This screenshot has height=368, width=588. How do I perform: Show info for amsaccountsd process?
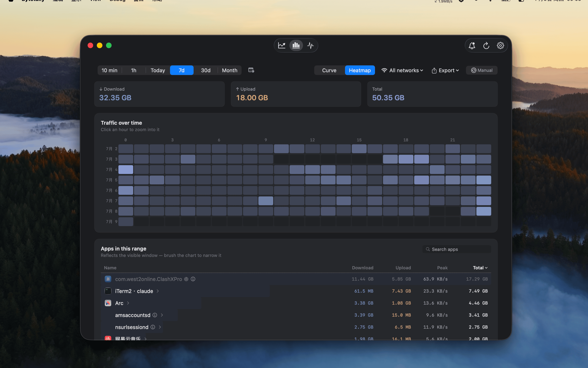(x=155, y=315)
